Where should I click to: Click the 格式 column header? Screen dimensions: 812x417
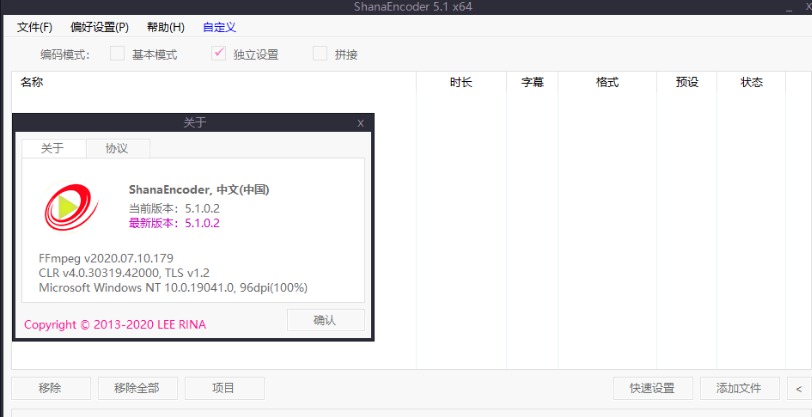click(607, 82)
